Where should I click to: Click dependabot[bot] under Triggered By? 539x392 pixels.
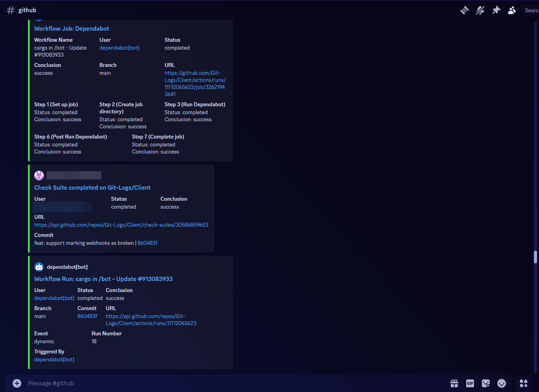54,360
